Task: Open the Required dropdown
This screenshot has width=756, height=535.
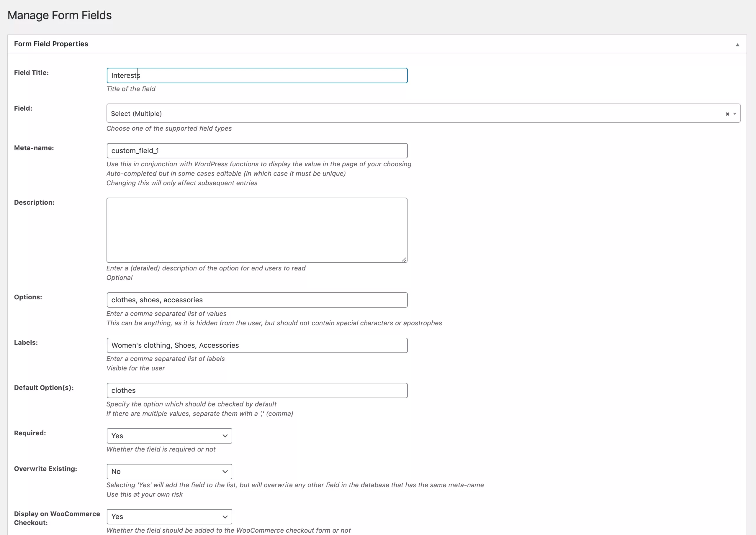Action: (169, 436)
